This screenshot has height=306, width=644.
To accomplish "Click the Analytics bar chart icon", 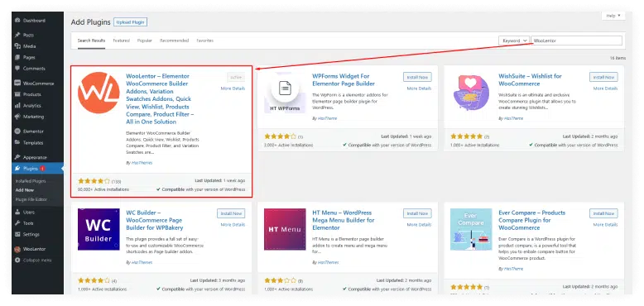I will pyautogui.click(x=17, y=105).
